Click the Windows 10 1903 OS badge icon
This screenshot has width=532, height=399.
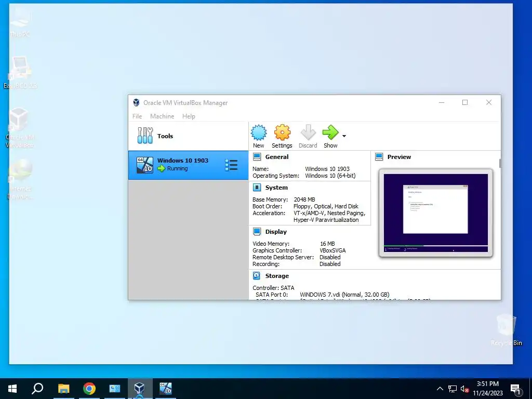coord(145,165)
